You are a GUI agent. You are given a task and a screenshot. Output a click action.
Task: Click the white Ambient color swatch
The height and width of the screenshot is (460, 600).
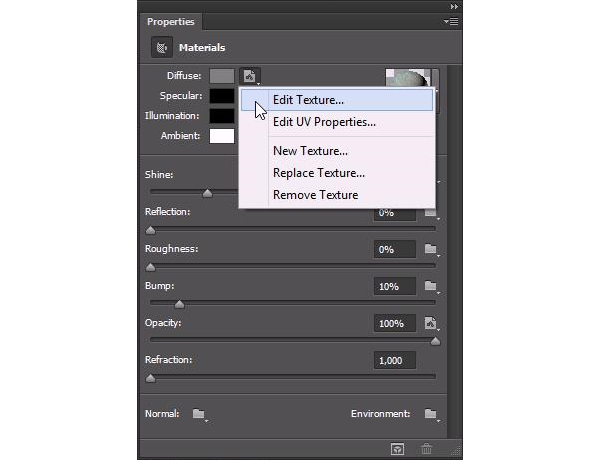(x=222, y=135)
